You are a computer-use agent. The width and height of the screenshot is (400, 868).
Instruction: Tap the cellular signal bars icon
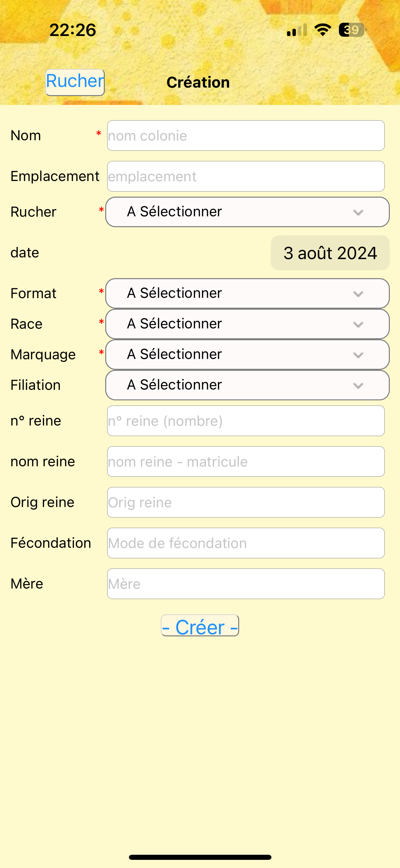[297, 30]
